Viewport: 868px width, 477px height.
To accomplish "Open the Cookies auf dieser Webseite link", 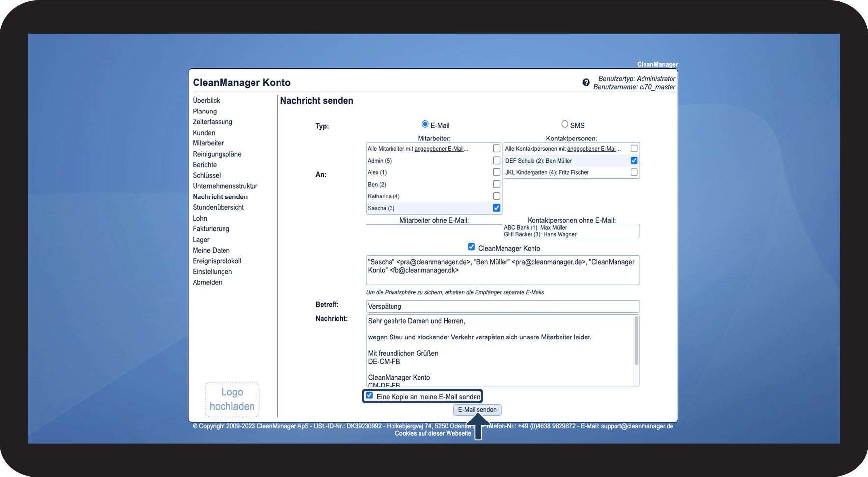I will click(432, 433).
